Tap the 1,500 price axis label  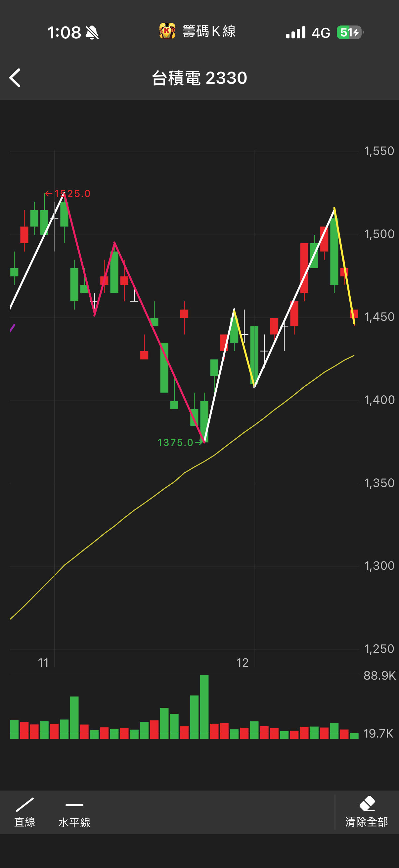pos(379,234)
